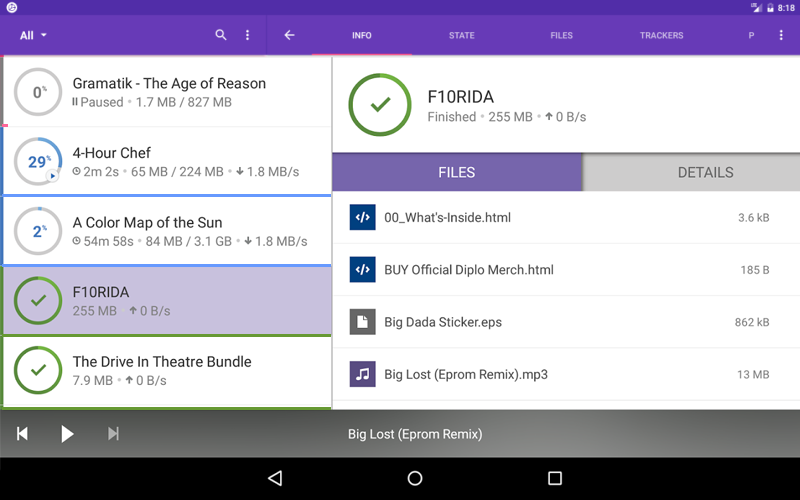Tap the 185 B file size
The image size is (800, 500).
click(755, 270)
